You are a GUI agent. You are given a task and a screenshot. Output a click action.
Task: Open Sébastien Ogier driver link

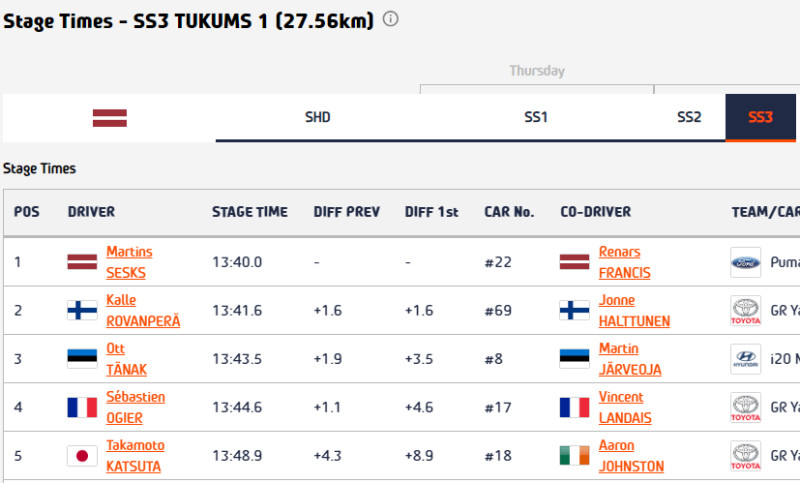pyautogui.click(x=135, y=408)
